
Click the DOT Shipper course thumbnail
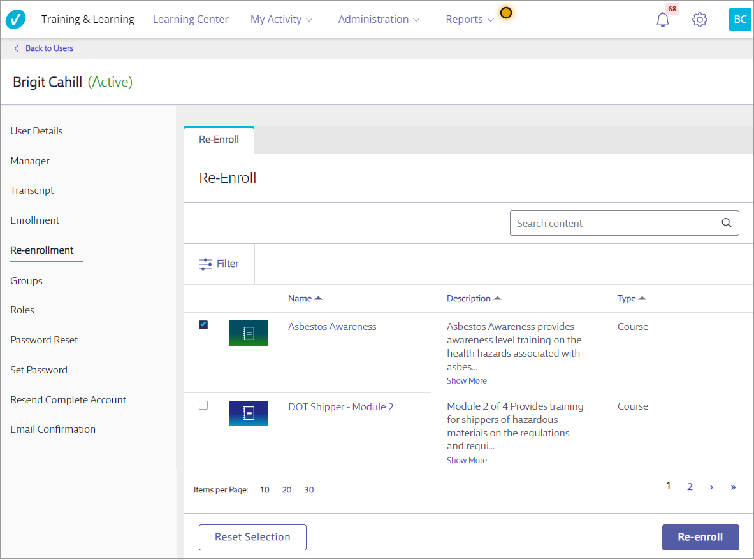tap(249, 413)
